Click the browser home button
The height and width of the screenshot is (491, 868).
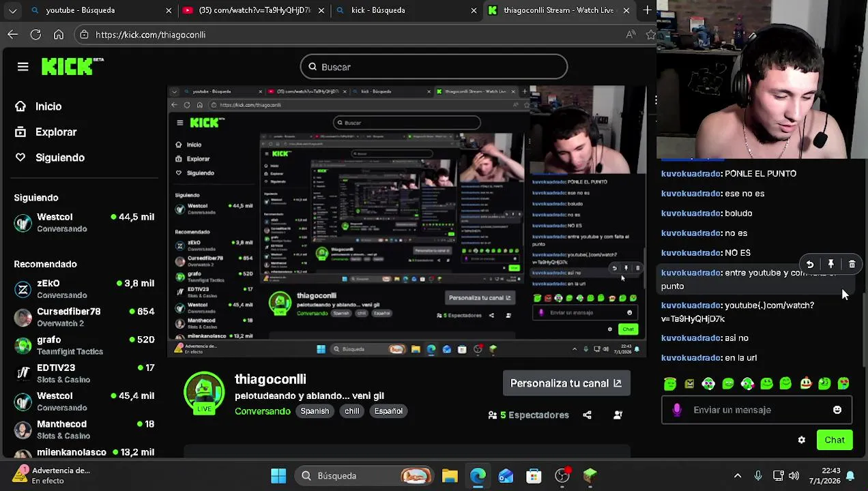click(x=59, y=34)
